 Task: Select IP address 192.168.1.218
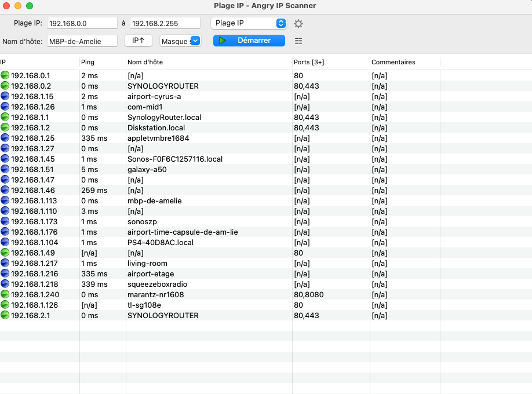pos(35,284)
